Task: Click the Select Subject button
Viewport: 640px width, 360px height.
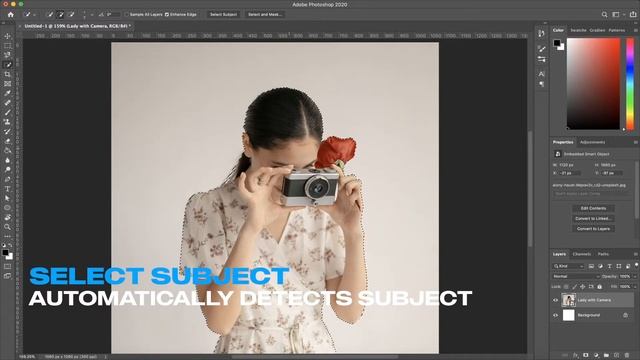Action: pyautogui.click(x=223, y=15)
